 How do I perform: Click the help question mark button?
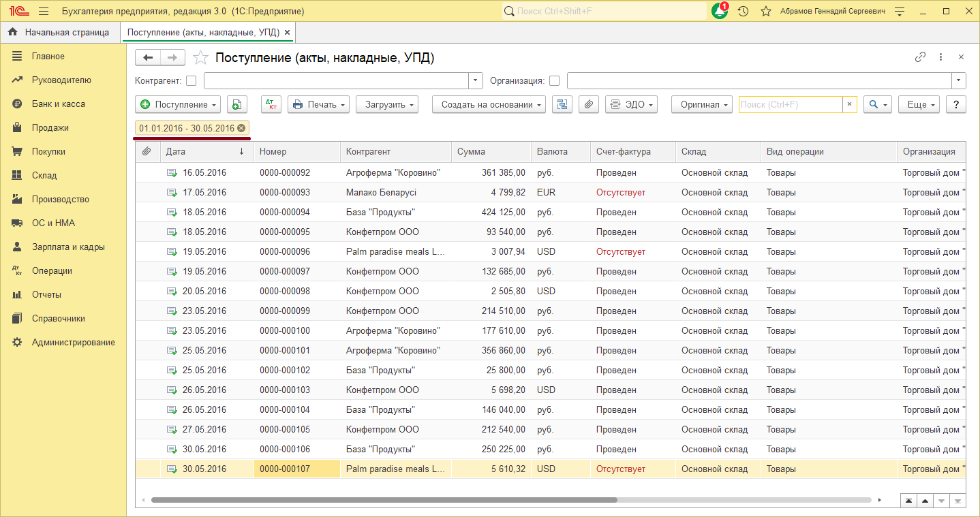coord(956,104)
